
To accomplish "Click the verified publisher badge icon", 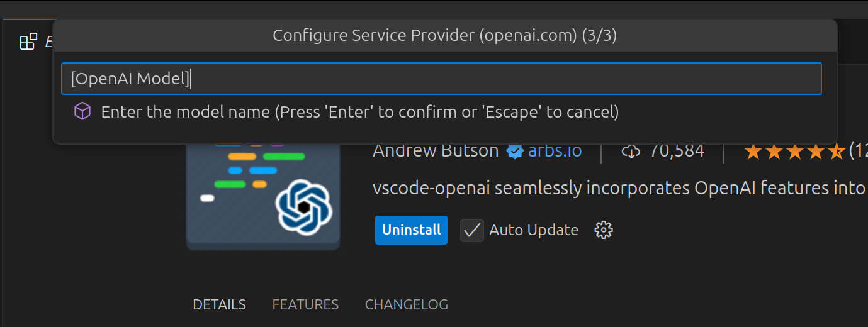I will (515, 151).
